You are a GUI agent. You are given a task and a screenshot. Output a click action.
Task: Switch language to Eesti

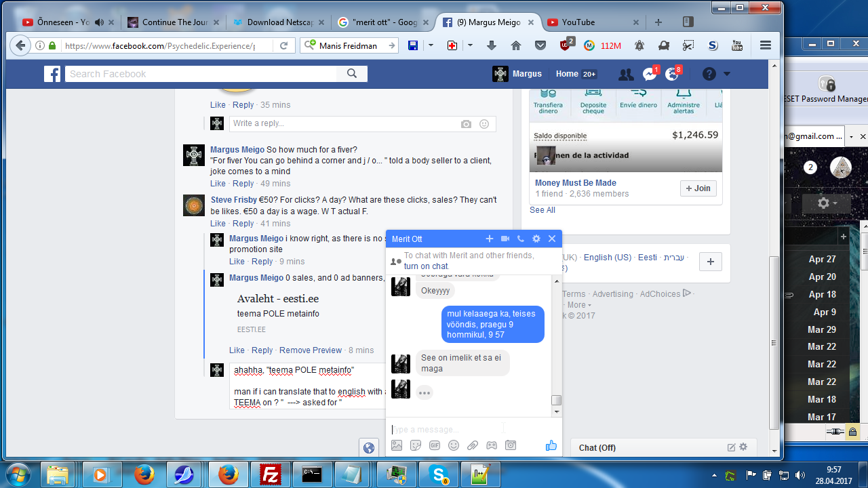click(648, 257)
